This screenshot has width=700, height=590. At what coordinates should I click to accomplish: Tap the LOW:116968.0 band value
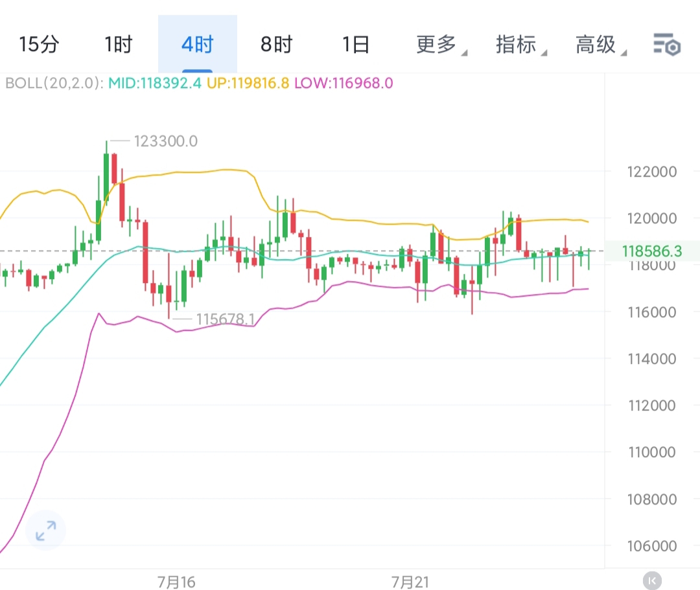[343, 83]
